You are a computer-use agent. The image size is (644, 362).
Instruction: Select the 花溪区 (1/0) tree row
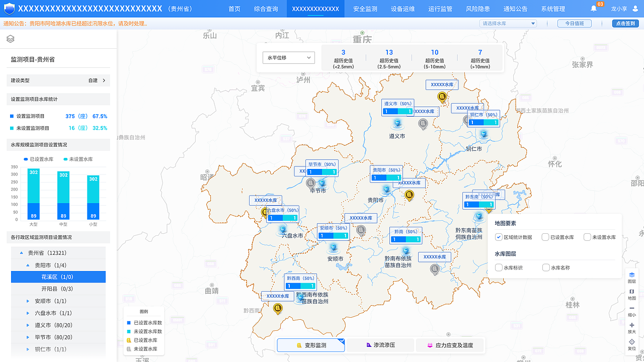click(58, 277)
